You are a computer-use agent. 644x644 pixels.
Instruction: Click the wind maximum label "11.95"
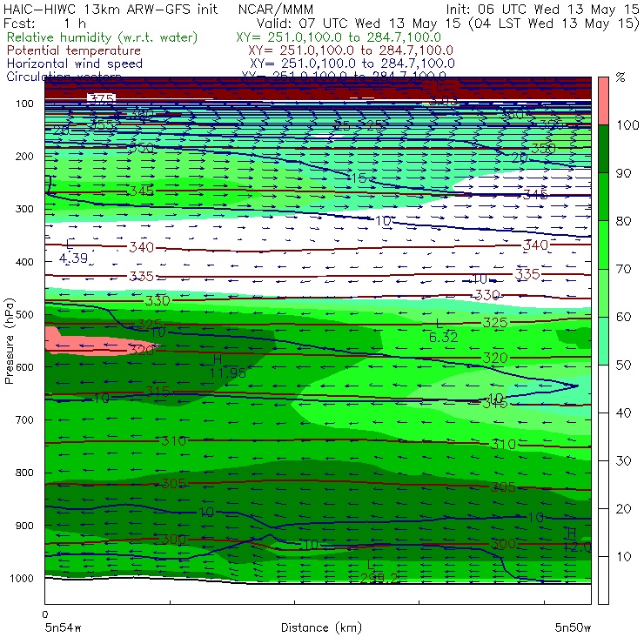pyautogui.click(x=227, y=372)
